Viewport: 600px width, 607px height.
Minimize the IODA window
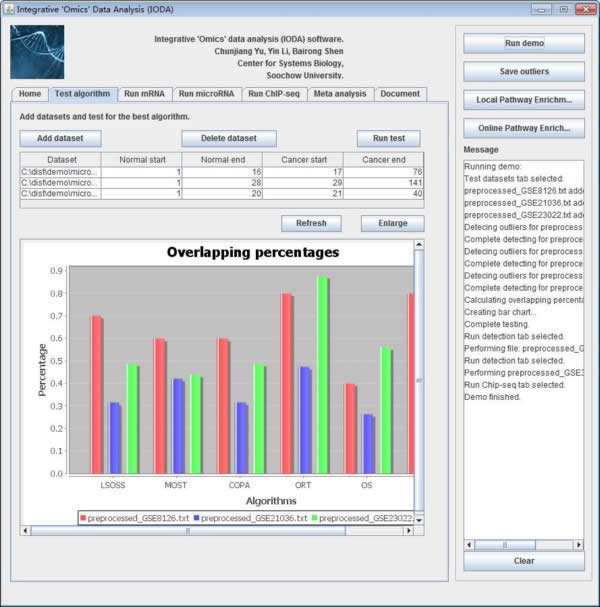541,9
